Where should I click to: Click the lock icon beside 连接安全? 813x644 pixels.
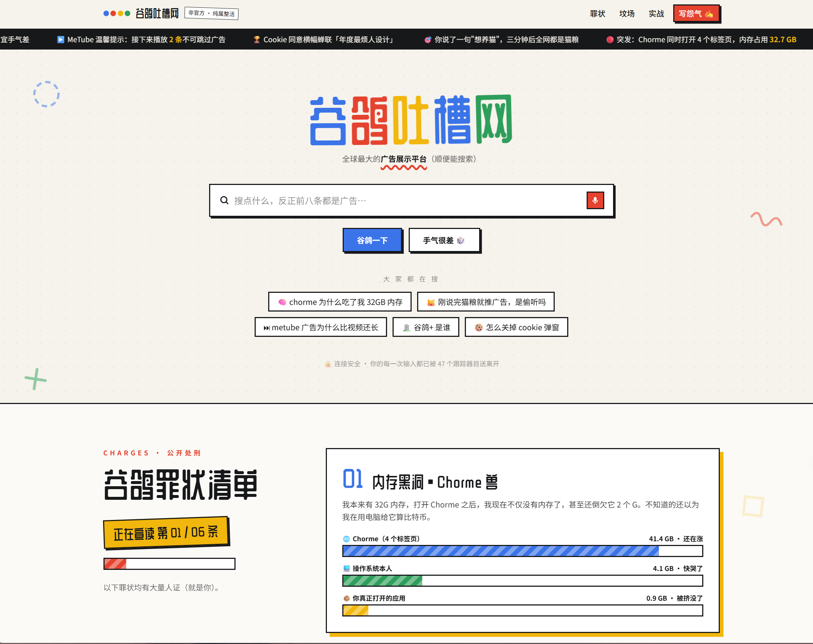[328, 364]
